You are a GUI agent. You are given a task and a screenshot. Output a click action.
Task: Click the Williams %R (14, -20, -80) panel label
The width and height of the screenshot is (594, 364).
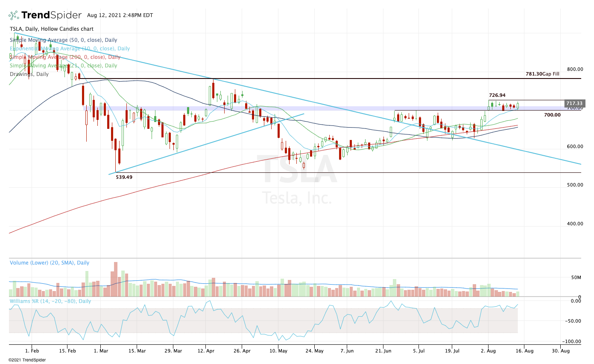(x=50, y=301)
